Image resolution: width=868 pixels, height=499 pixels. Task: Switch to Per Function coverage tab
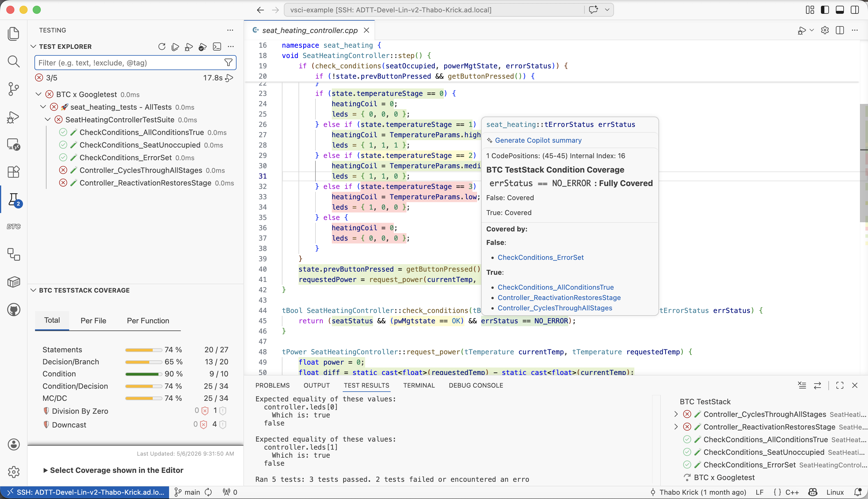(148, 320)
